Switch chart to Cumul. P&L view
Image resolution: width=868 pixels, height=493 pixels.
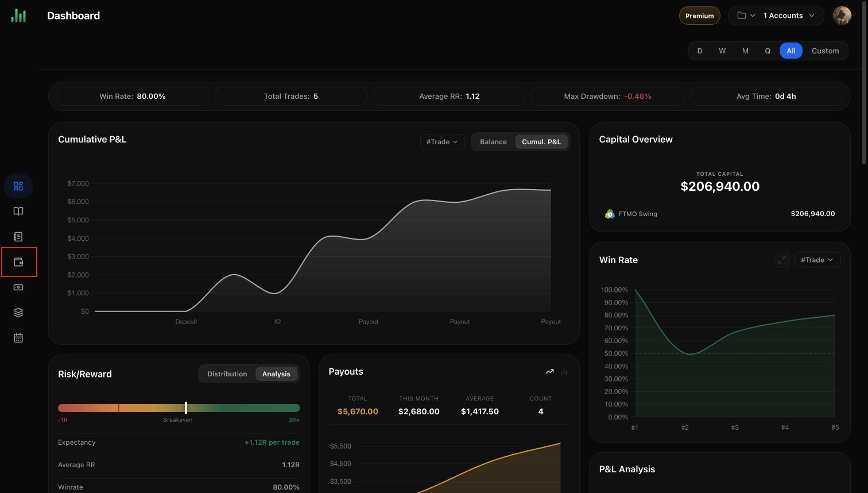pos(541,142)
